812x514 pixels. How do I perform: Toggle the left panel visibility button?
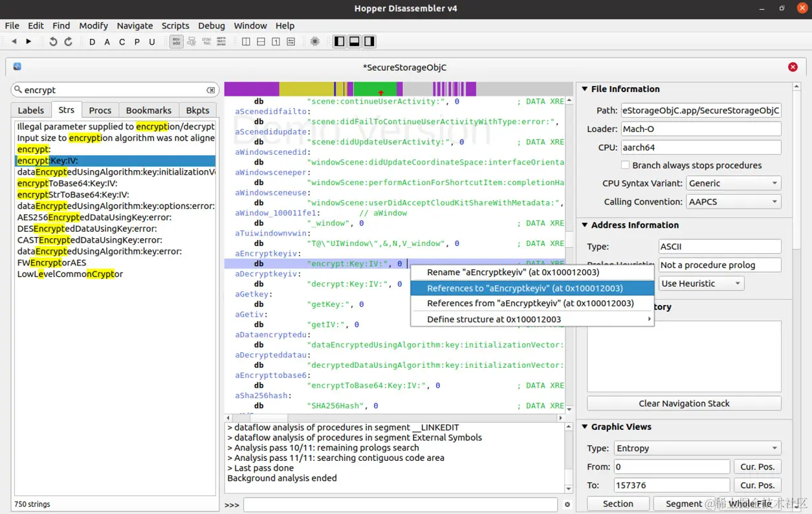coord(339,41)
